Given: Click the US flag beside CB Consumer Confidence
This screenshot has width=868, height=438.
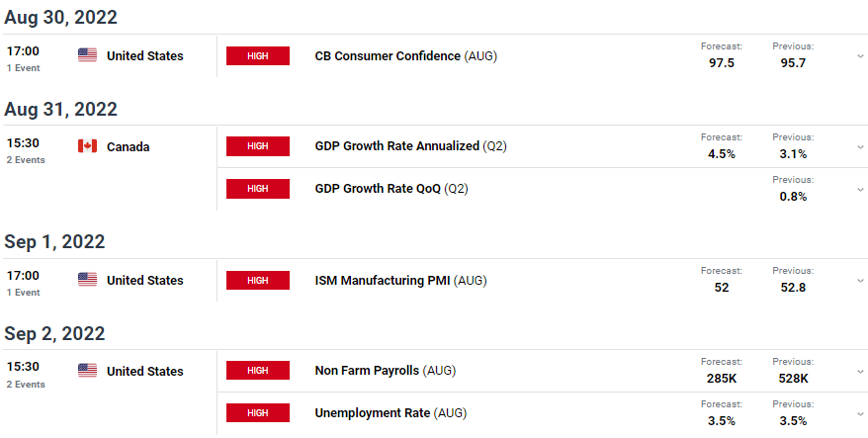Looking at the screenshot, I should pos(87,55).
